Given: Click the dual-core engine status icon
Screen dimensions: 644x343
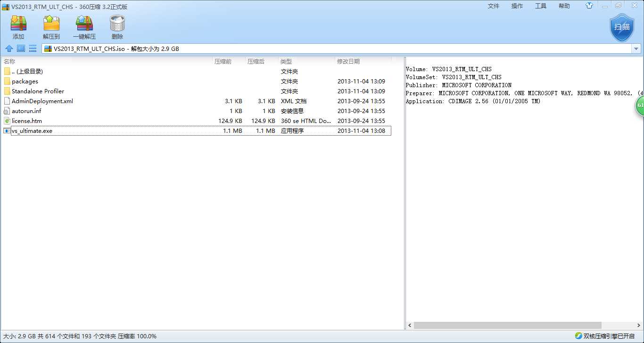Looking at the screenshot, I should point(578,336).
